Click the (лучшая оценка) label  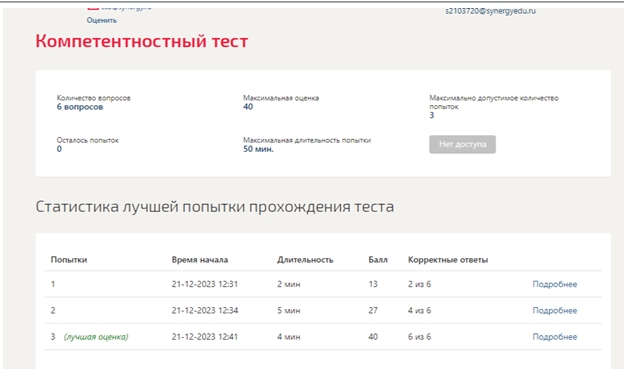(96, 337)
